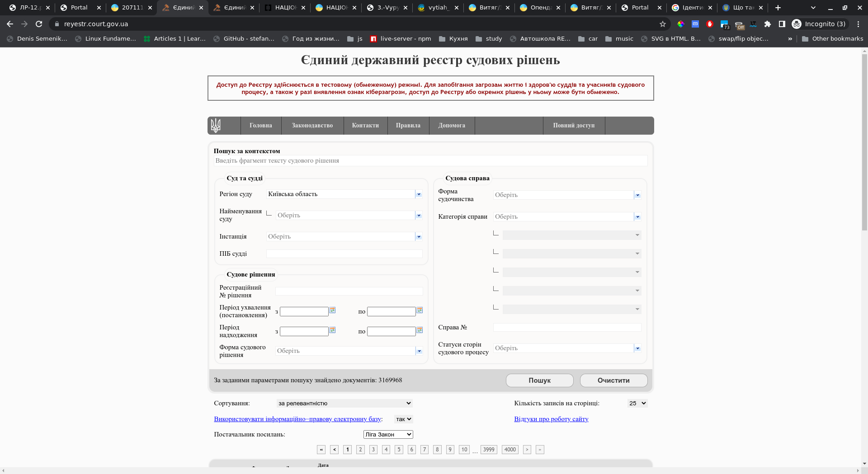Expand the Регіон суду dropdown
This screenshot has width=868, height=474.
tap(419, 194)
